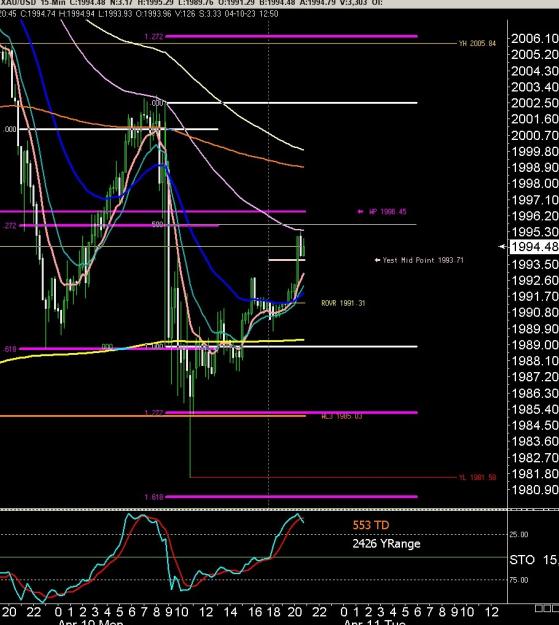This screenshot has height=625, width=559.
Task: Click the 1986.30 price axis label
Action: click(535, 393)
